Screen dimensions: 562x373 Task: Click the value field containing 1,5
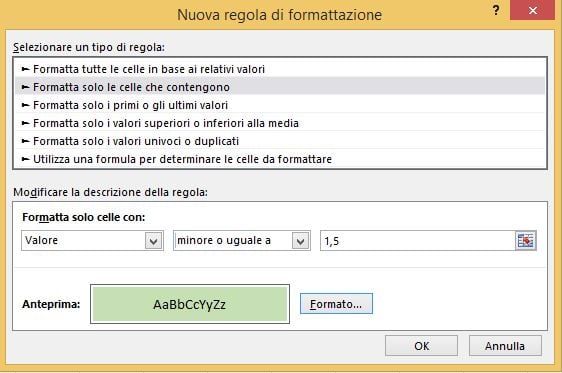tap(418, 240)
